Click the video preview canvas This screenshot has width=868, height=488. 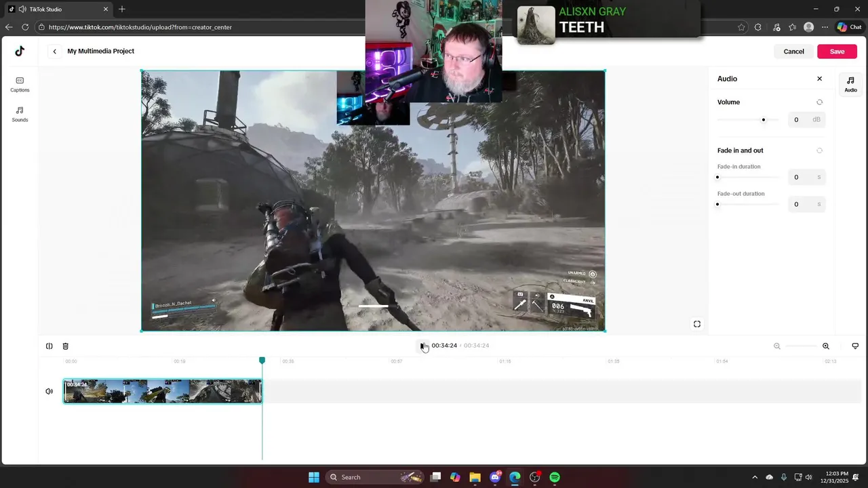(373, 201)
